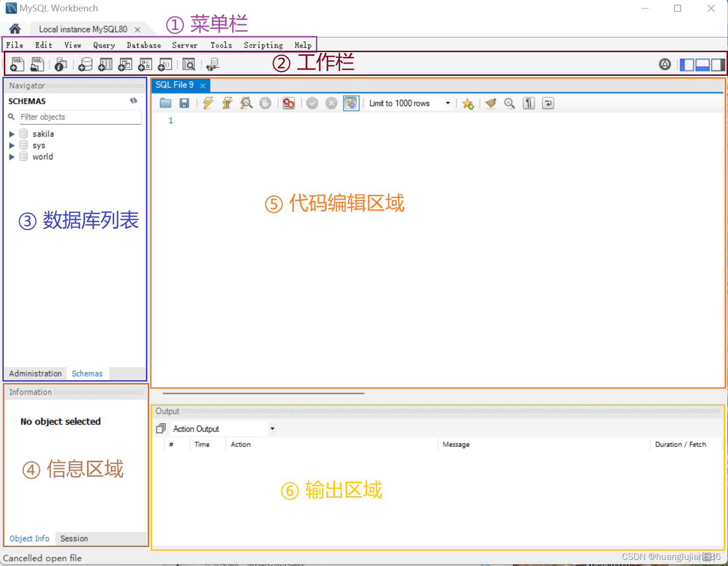Select the Local instance MySQL80 tab
This screenshot has height=566, width=728.
83,29
